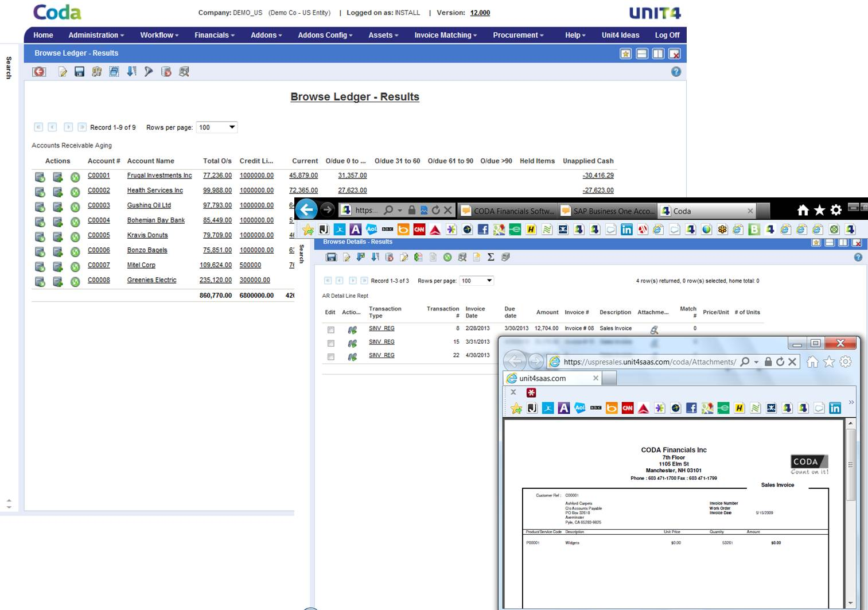
Task: Tick the checkbox on the transaction 8 row
Action: click(x=330, y=330)
